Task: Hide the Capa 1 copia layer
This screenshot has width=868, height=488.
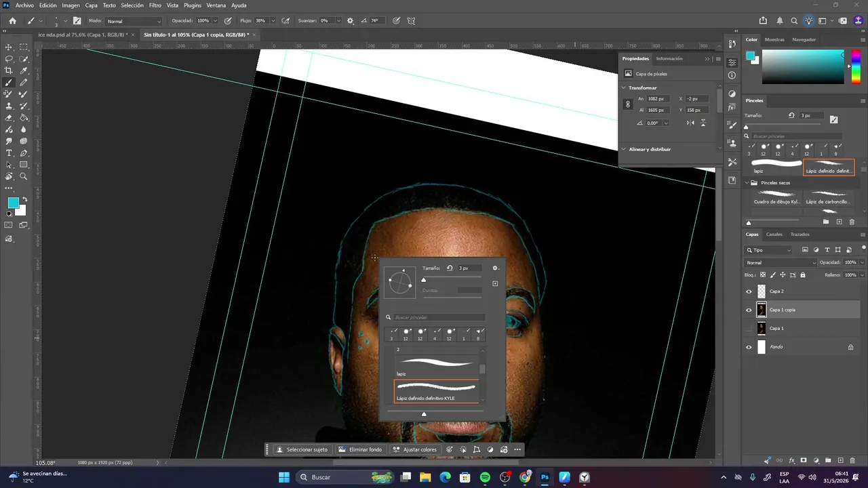Action: tap(749, 310)
